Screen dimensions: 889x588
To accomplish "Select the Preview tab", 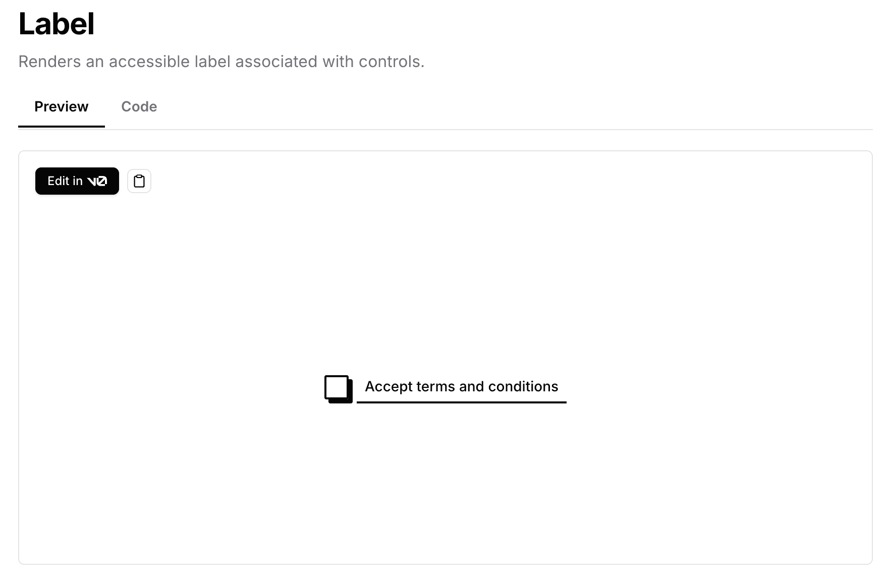I will (x=62, y=107).
